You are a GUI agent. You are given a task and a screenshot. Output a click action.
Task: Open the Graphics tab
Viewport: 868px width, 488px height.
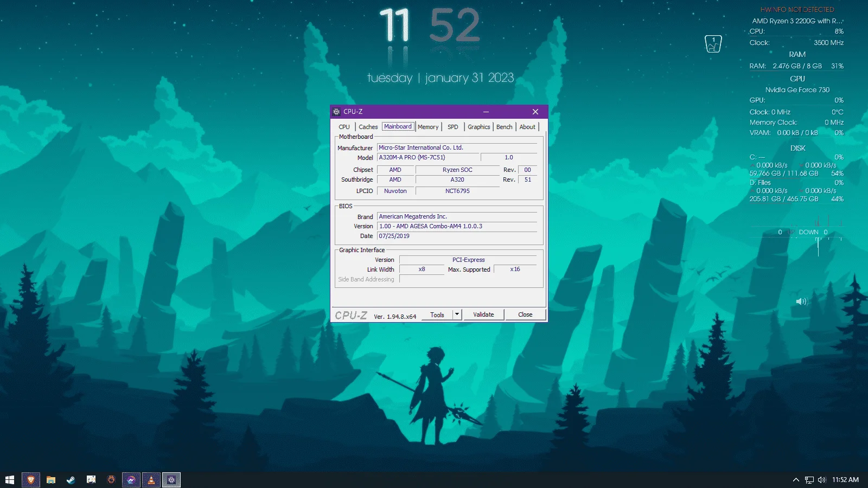(479, 127)
